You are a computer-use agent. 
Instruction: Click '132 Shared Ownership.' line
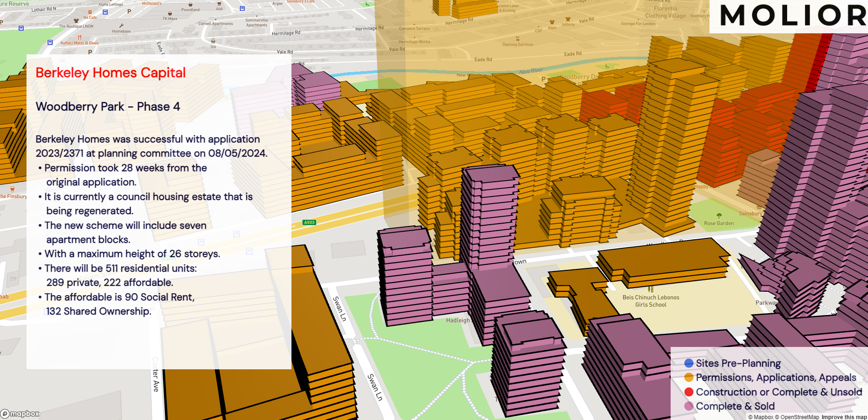tap(99, 311)
